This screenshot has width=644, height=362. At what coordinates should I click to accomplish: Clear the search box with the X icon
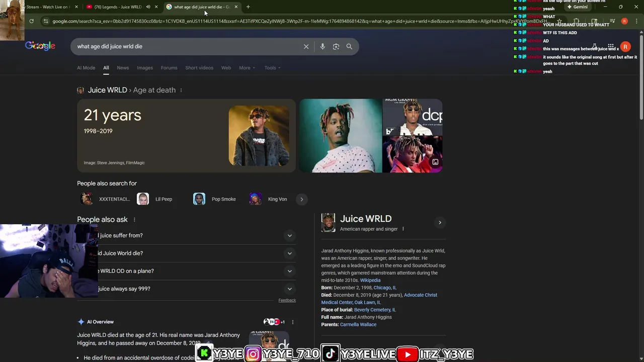[x=306, y=46]
